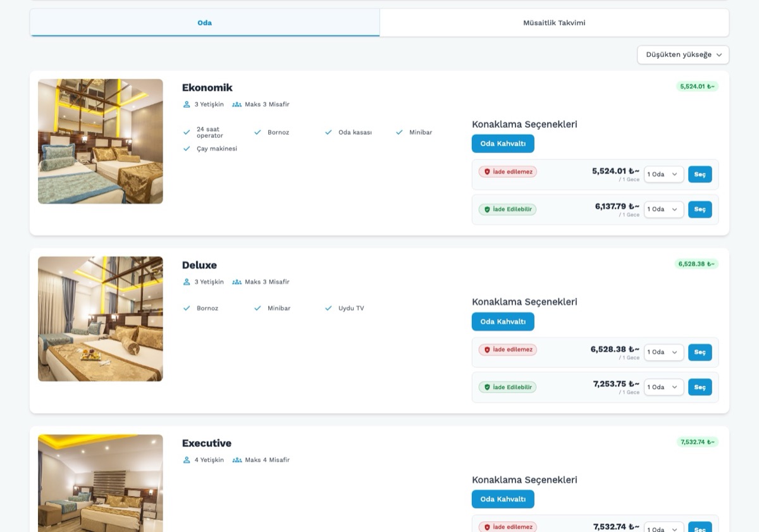Click the Uydu TV amenity label

pyautogui.click(x=351, y=308)
